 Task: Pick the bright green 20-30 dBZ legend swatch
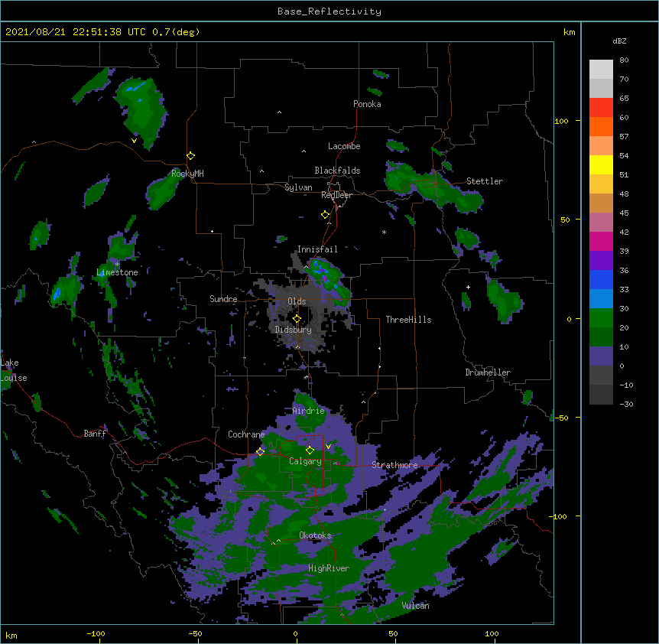601,317
